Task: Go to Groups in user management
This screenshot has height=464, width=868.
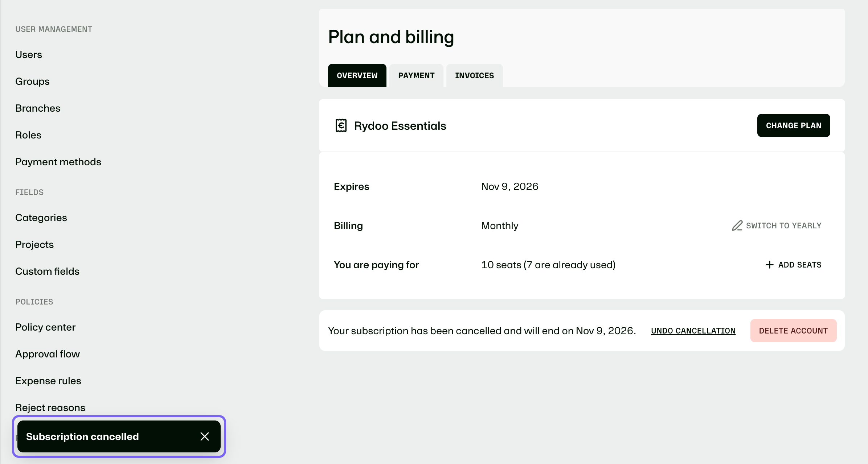Action: coord(32,81)
